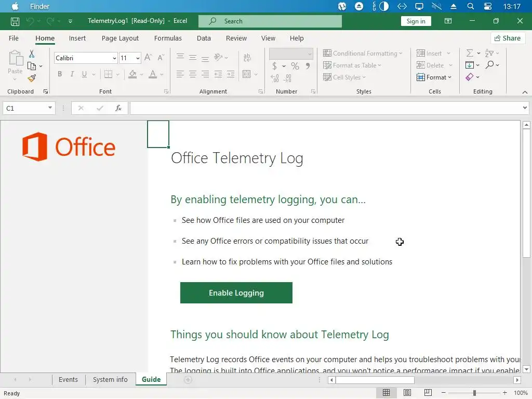Viewport: 532px width, 399px height.
Task: Click the Merge and Center icon
Action: pyautogui.click(x=247, y=74)
